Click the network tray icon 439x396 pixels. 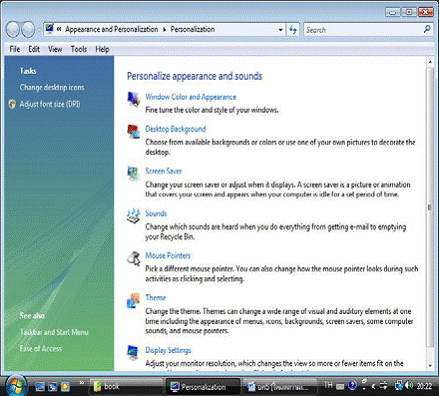point(399,386)
